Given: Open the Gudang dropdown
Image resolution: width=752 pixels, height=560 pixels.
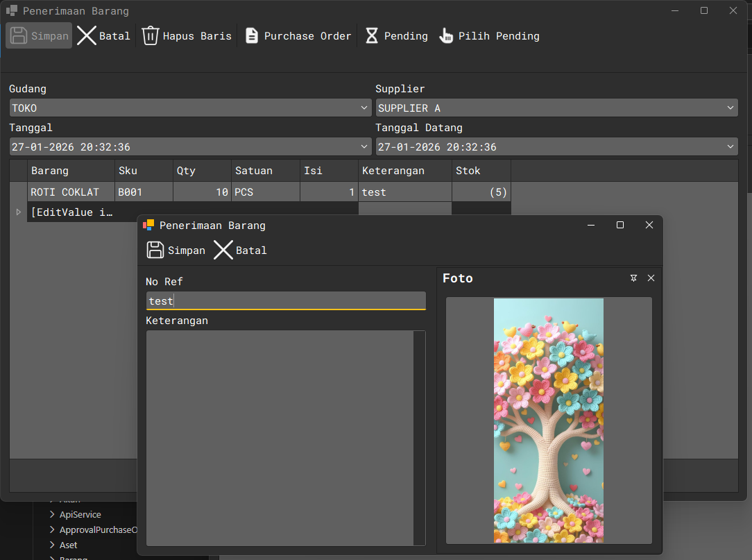Looking at the screenshot, I should point(365,108).
